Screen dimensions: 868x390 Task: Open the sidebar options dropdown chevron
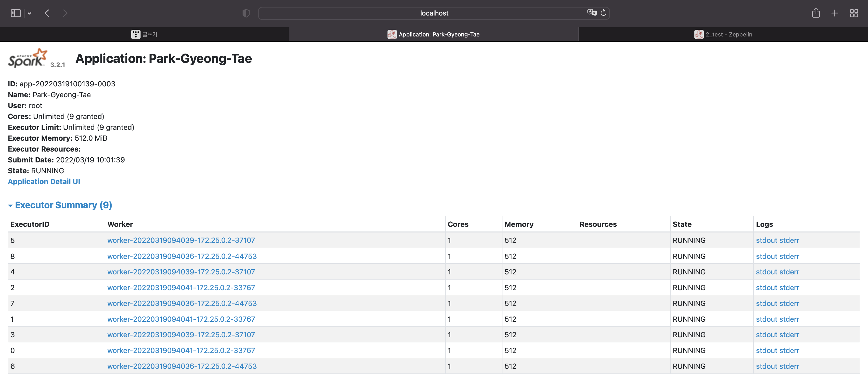point(30,13)
